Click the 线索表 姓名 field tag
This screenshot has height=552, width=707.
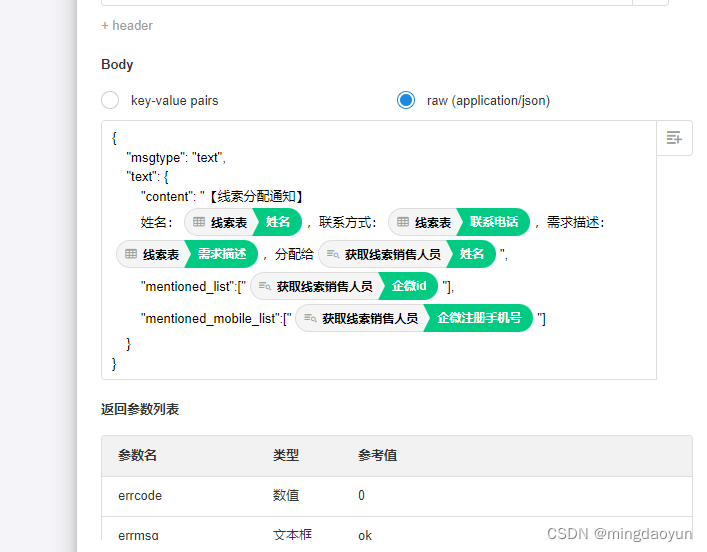pos(243,222)
